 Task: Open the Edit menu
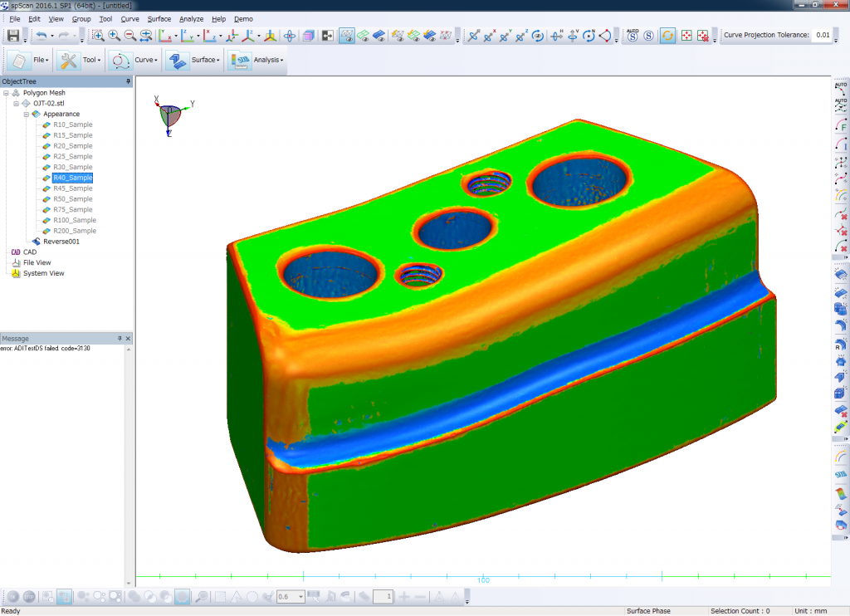(34, 19)
